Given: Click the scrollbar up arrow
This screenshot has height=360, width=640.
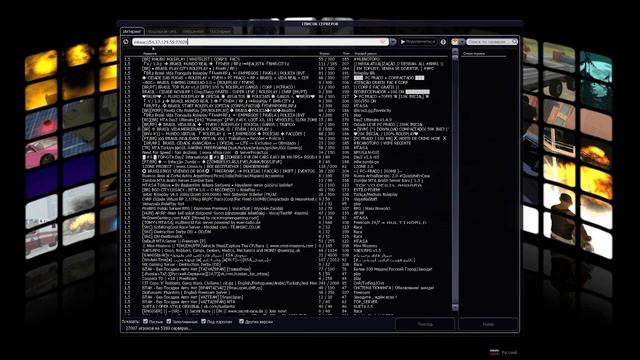Looking at the screenshot, I should click(455, 52).
